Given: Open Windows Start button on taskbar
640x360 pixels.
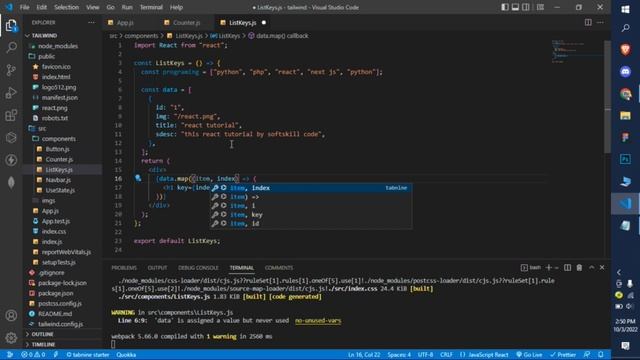Looking at the screenshot, I should point(625,9).
